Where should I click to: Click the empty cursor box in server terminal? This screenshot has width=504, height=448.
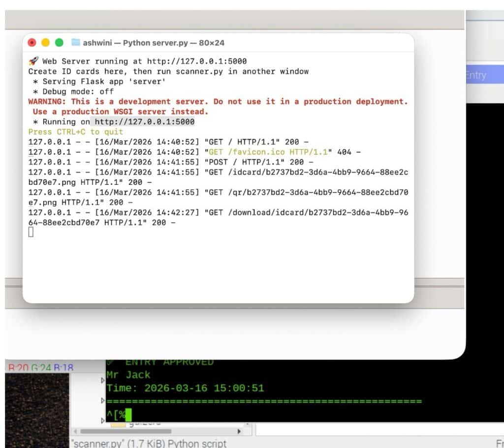pyautogui.click(x=31, y=232)
